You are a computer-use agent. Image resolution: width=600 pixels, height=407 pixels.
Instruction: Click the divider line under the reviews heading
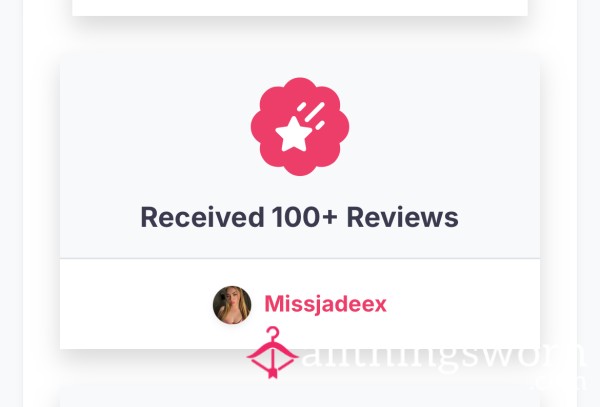click(300, 259)
